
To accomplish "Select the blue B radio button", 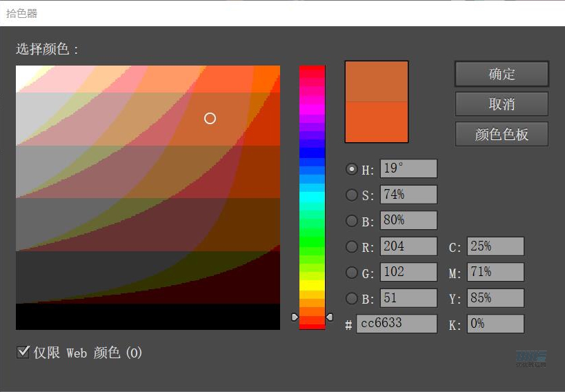I will point(351,298).
